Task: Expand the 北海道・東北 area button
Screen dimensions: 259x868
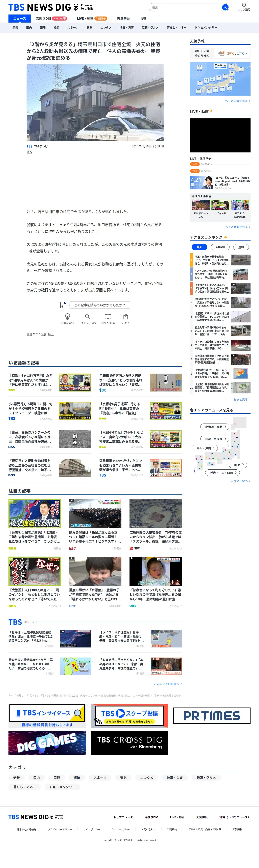Action: (x=215, y=427)
